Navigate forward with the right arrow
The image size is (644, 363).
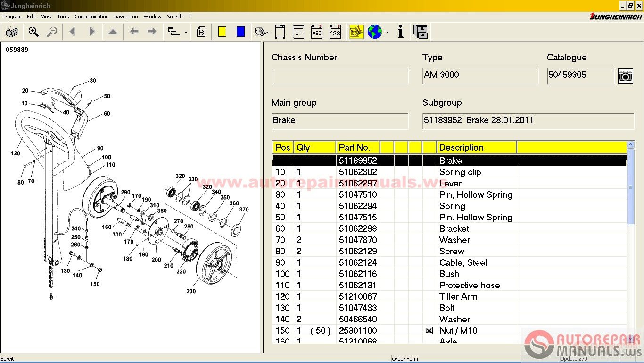152,32
